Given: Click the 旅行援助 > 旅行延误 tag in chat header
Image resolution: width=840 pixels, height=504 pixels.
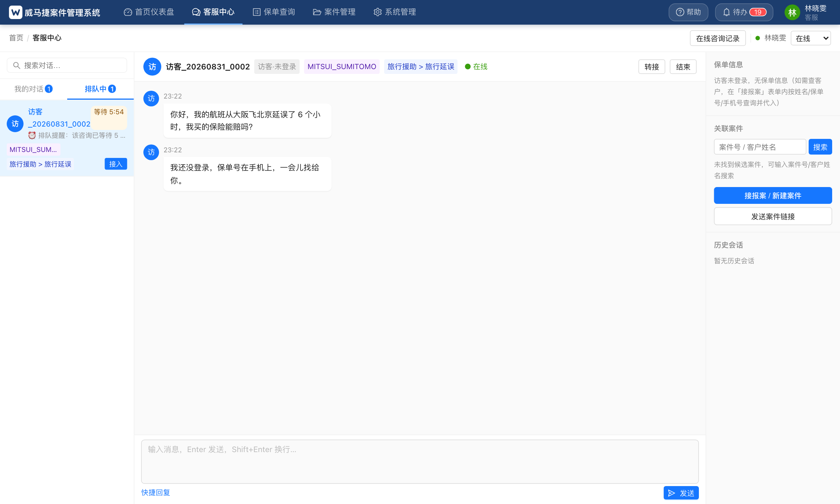Looking at the screenshot, I should point(421,66).
